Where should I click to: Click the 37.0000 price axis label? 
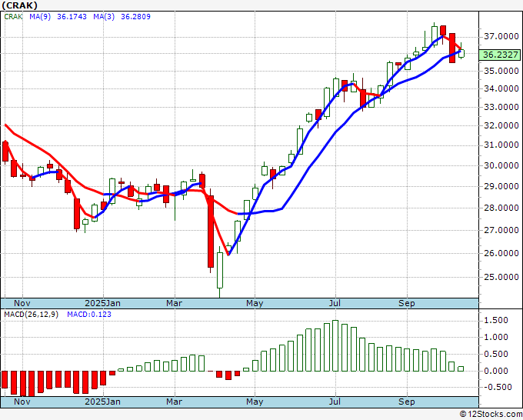pyautogui.click(x=501, y=36)
